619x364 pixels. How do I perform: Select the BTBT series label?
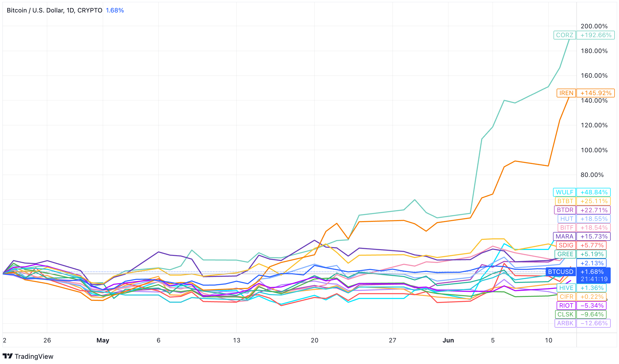[565, 201]
